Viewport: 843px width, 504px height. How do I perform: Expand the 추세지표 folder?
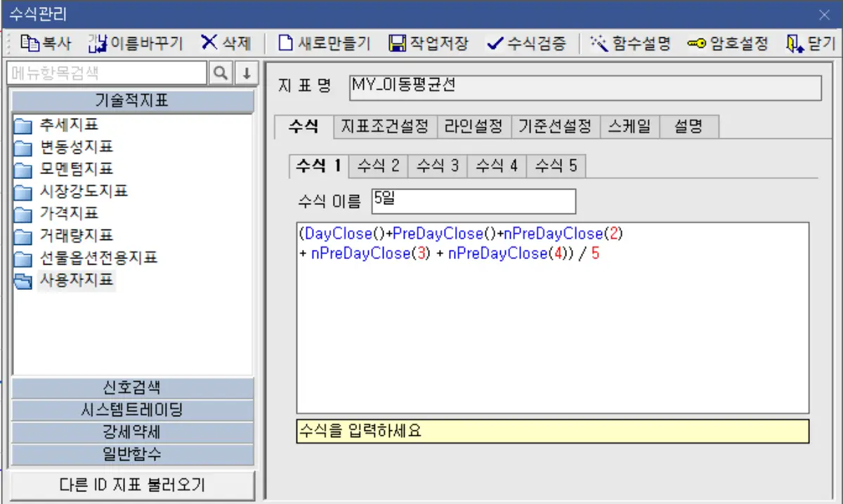click(56, 123)
